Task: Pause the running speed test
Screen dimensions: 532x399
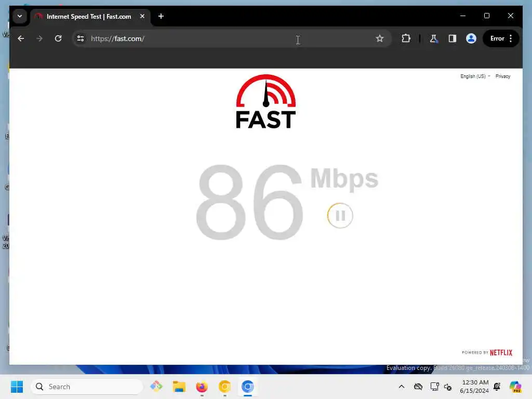Action: point(340,216)
